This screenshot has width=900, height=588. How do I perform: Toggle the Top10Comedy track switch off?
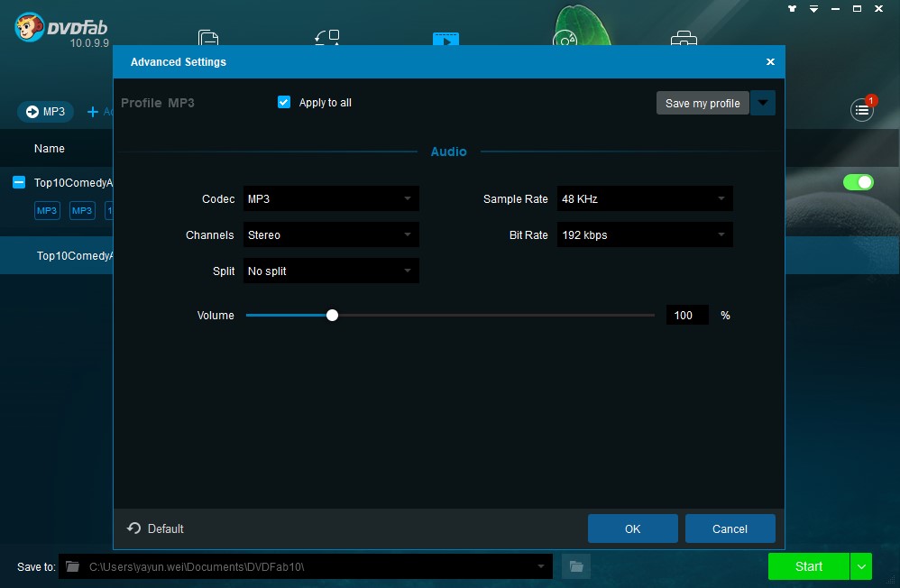(x=858, y=182)
